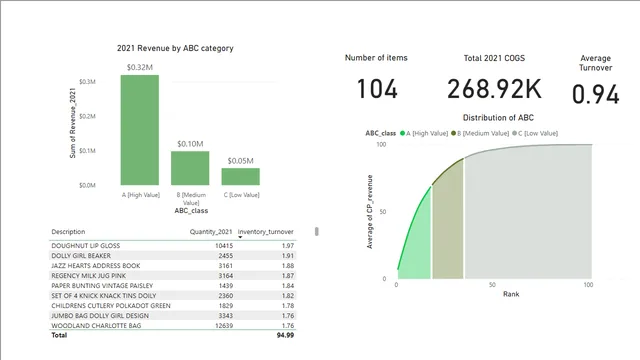This screenshot has width=640, height=360.
Task: Select the DOLLY GIRL BEAKER row
Action: [x=172, y=256]
